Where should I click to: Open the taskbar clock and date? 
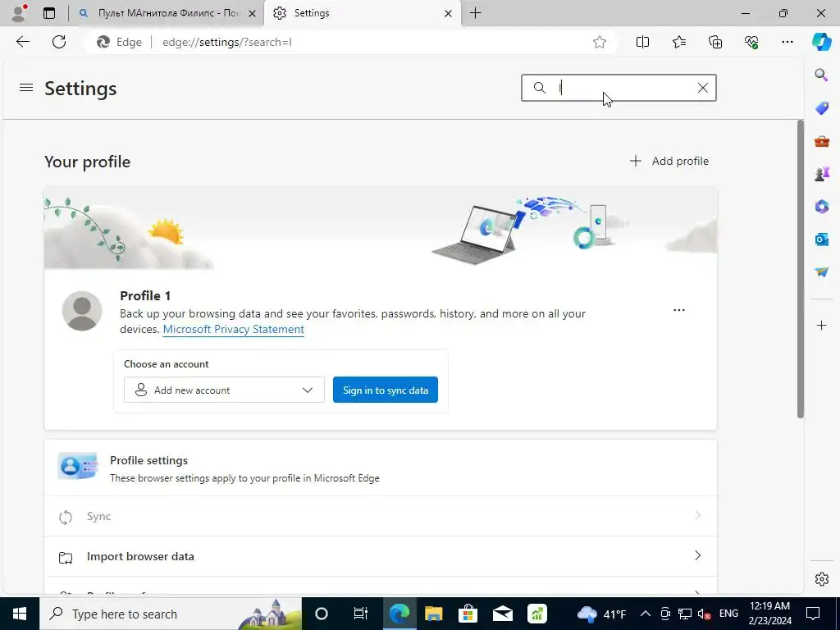click(x=769, y=614)
